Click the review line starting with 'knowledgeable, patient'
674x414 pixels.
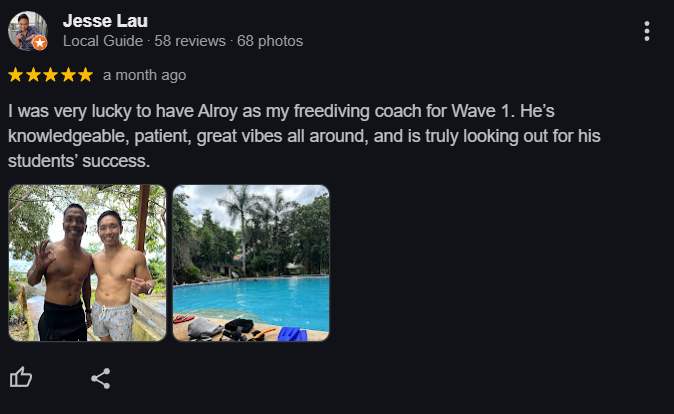[x=304, y=136]
